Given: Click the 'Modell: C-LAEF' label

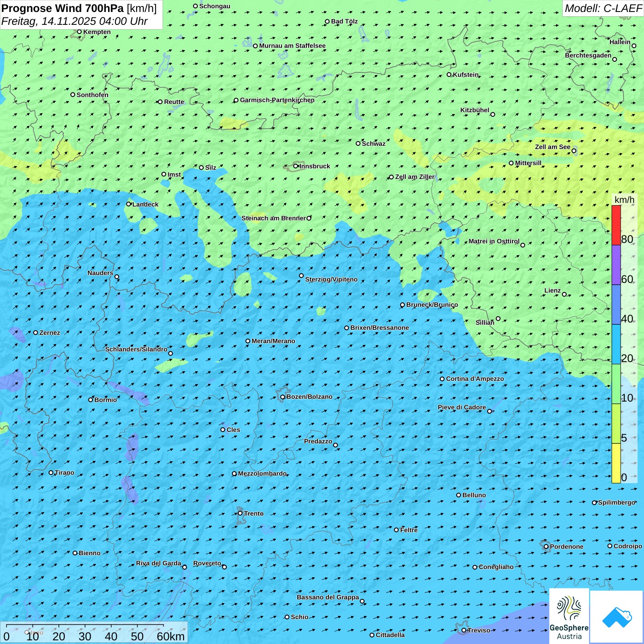Looking at the screenshot, I should click(x=603, y=8).
